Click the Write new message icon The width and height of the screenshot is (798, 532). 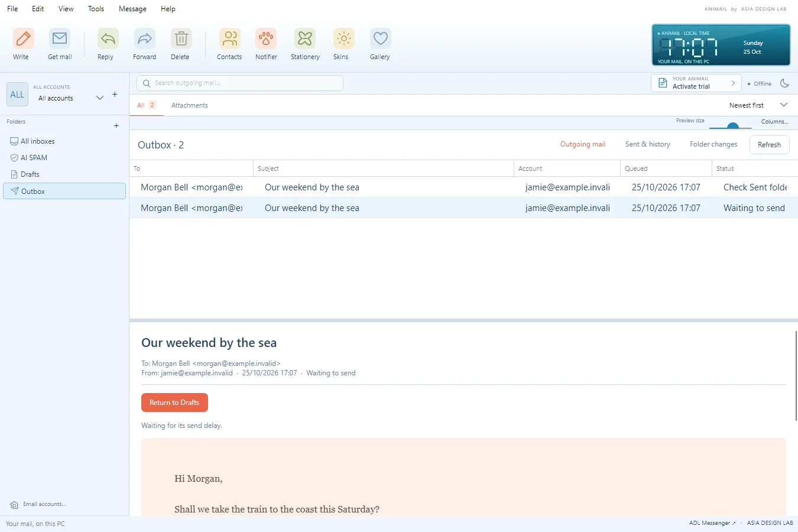click(24, 39)
